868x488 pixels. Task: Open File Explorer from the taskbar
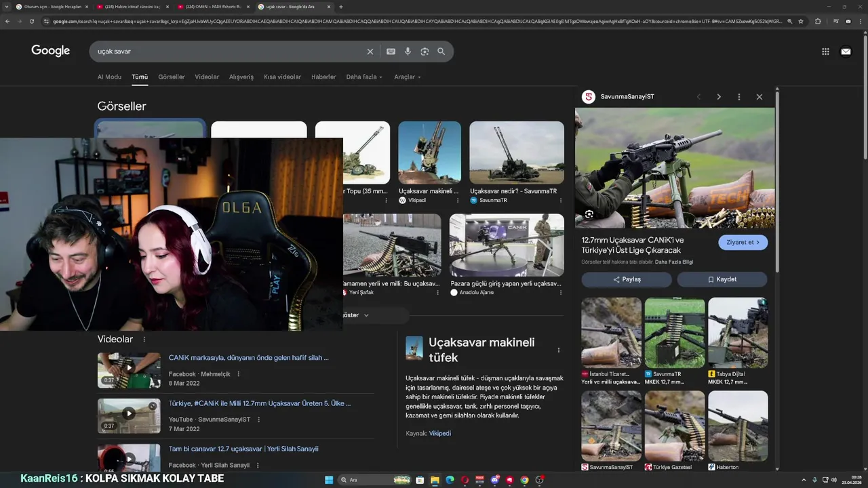pyautogui.click(x=435, y=480)
